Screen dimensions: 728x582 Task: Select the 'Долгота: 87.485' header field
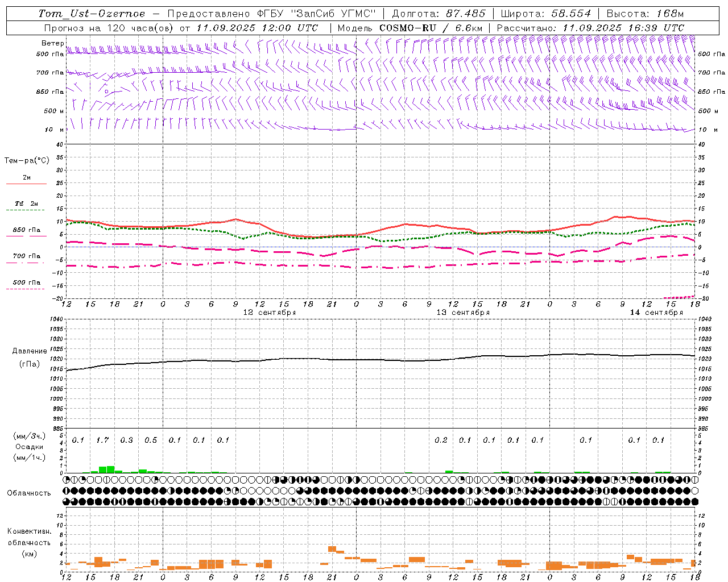point(439,14)
